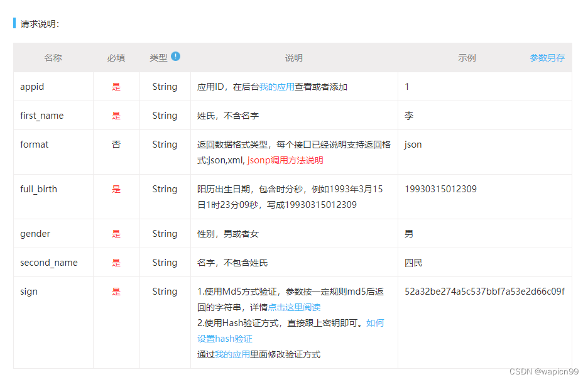Image resolution: width=588 pixels, height=382 pixels.
Task: Click the sign example hash 52a32be274a5c537bbf7a53e2d66c09f
Action: 484,292
